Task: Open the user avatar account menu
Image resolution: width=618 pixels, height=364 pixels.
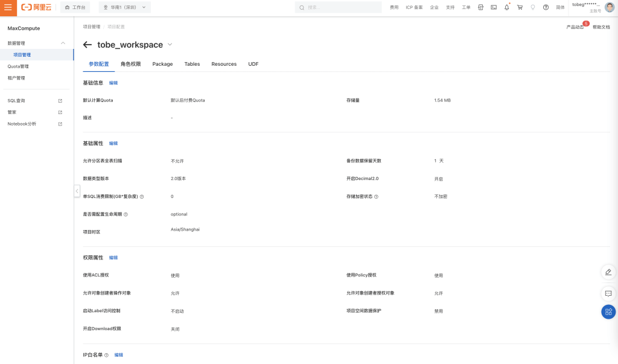Action: point(610,7)
